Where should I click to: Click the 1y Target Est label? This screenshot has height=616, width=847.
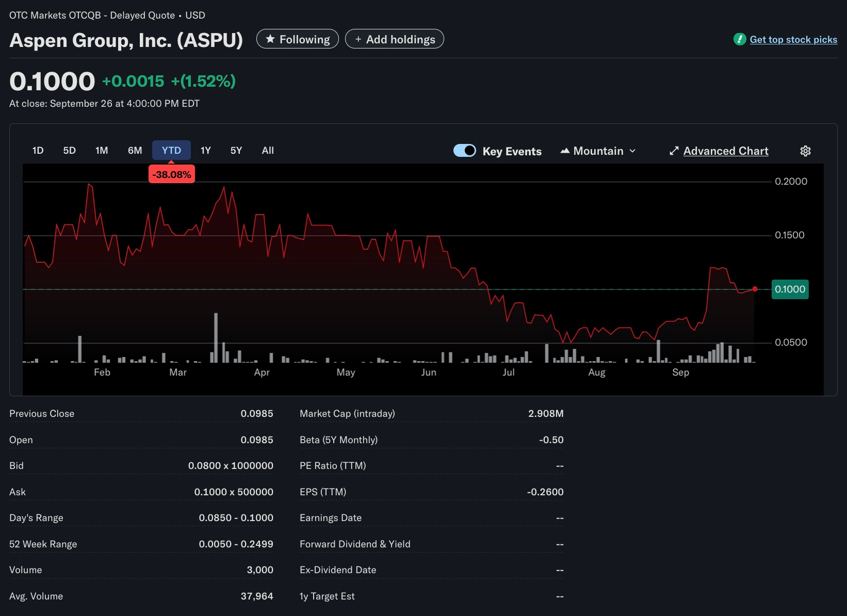pyautogui.click(x=327, y=596)
